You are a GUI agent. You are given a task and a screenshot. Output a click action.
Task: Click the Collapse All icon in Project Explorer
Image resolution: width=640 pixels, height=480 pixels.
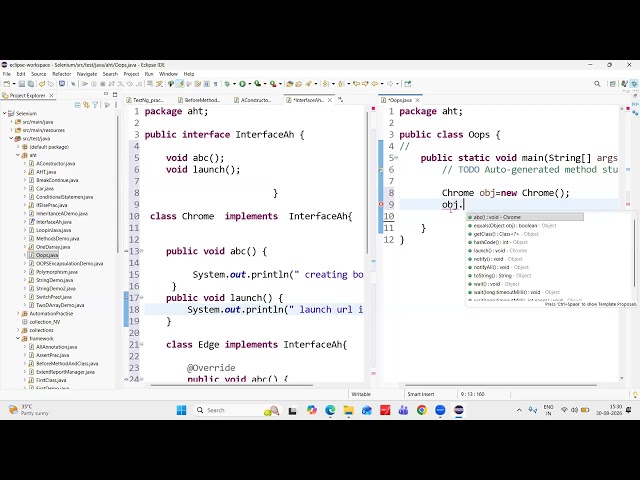click(78, 105)
